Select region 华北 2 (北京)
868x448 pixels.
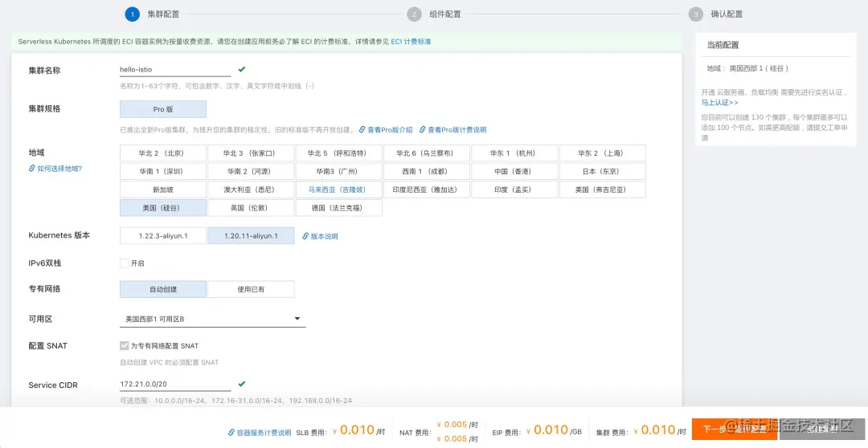click(162, 153)
